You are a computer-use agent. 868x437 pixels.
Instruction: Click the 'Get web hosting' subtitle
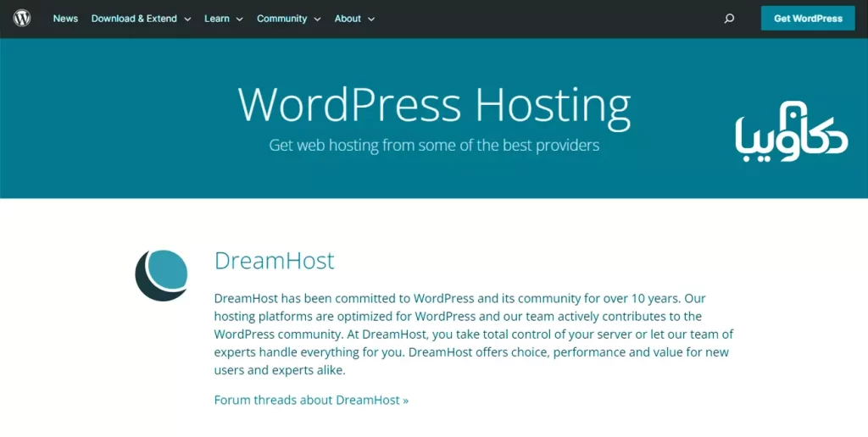[x=434, y=146]
